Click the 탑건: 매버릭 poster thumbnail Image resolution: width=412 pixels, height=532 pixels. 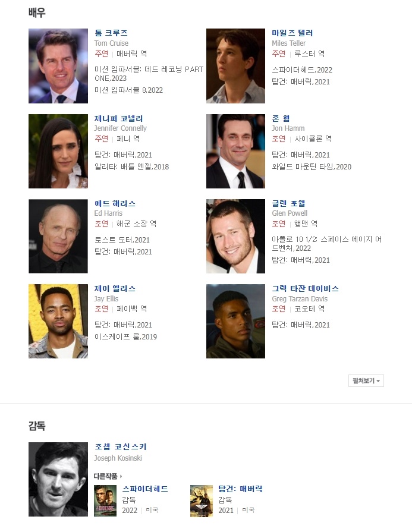pos(202,500)
